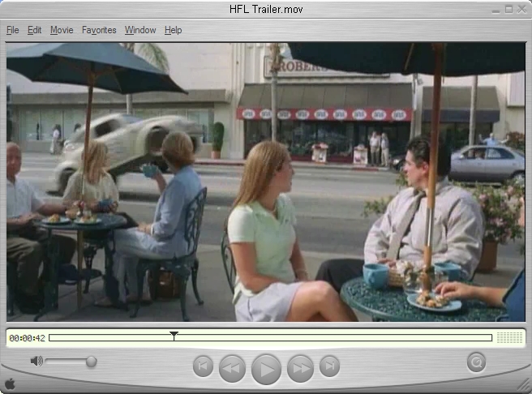Minimize the HFL Trailer.mov window
This screenshot has height=394, width=532.
pyautogui.click(x=496, y=10)
